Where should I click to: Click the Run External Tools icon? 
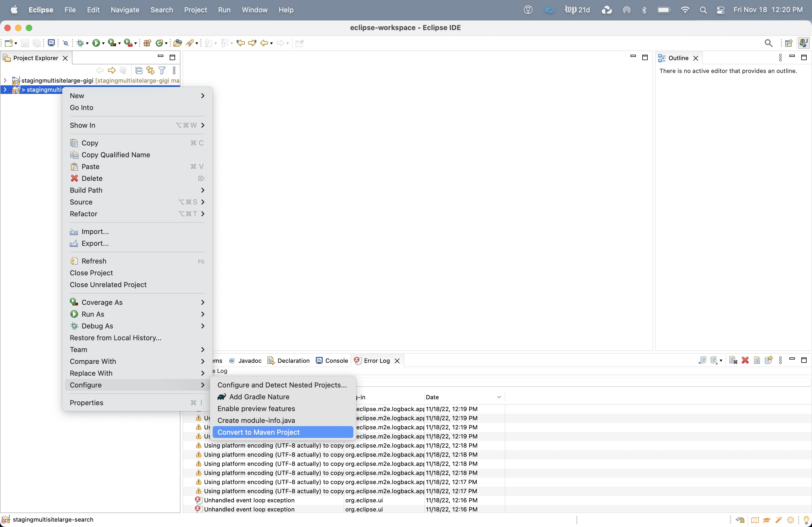click(x=128, y=43)
